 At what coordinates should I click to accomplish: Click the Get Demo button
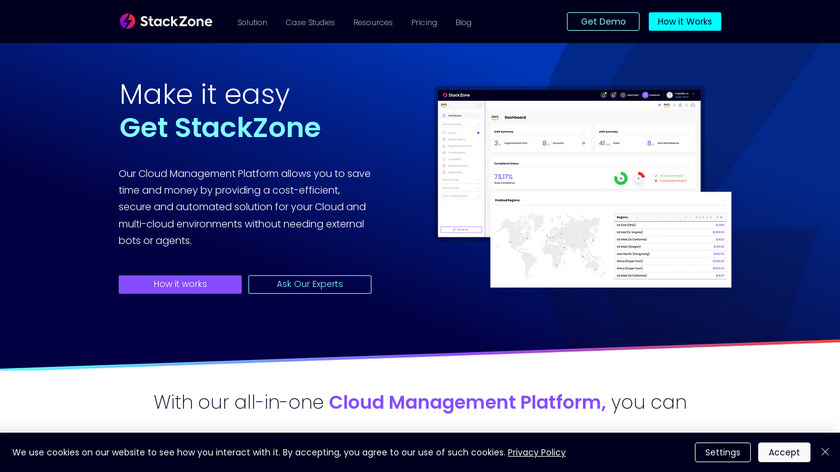coord(603,21)
